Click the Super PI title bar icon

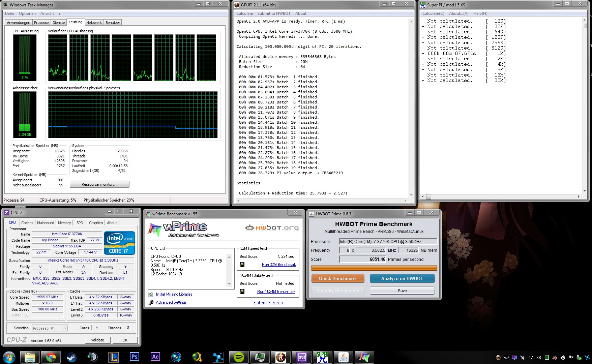423,5
